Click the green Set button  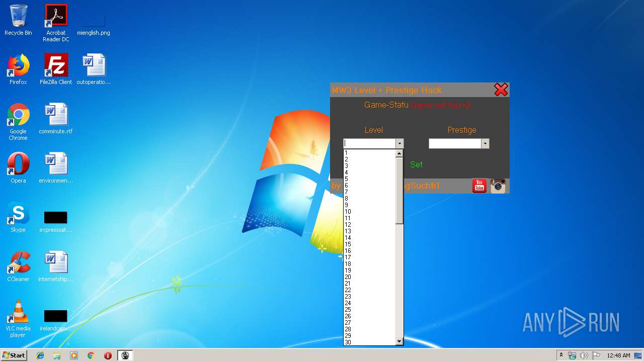click(x=416, y=164)
